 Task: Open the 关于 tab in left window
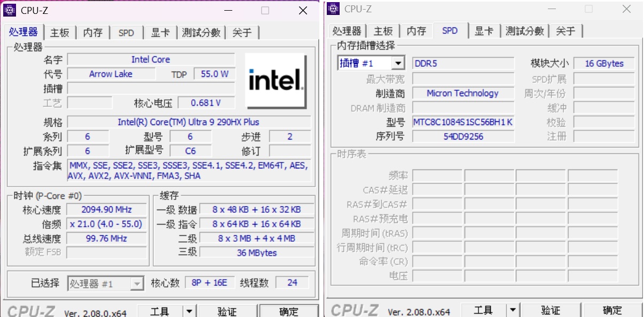[242, 33]
